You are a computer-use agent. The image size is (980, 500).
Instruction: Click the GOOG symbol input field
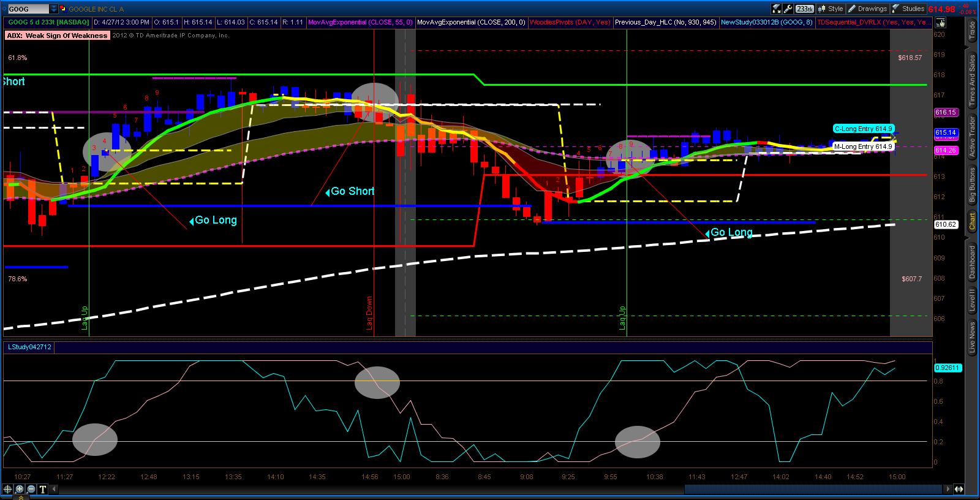pyautogui.click(x=28, y=9)
